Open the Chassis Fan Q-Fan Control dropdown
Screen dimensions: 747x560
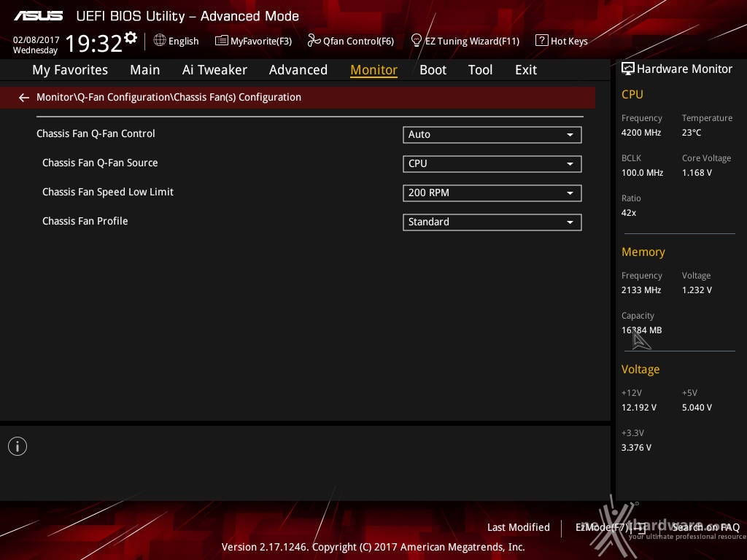coord(492,135)
